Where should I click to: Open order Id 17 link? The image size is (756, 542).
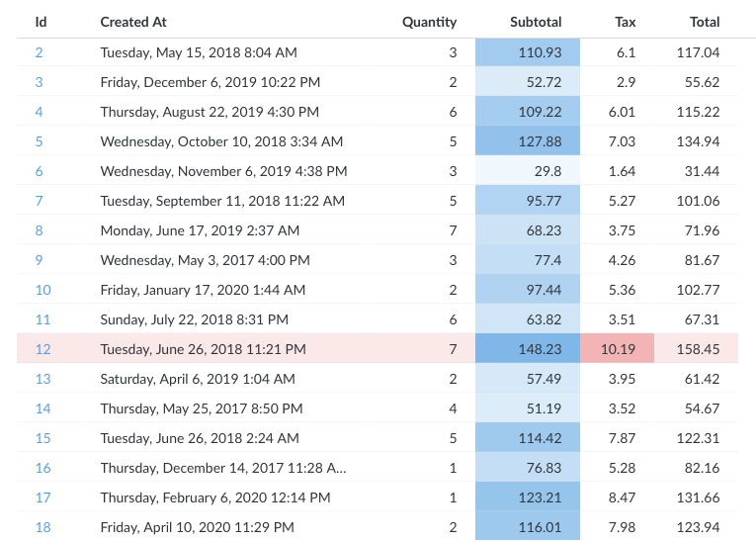click(42, 497)
